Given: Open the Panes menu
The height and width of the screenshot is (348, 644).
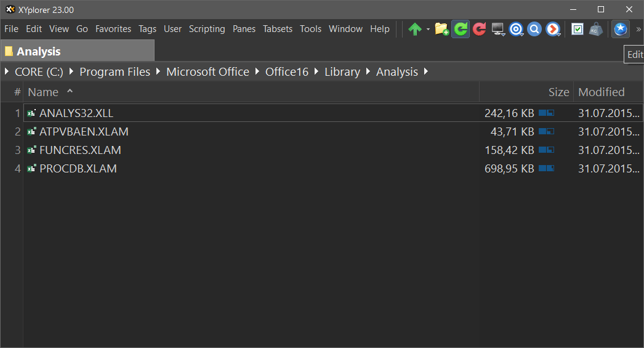Looking at the screenshot, I should (244, 29).
